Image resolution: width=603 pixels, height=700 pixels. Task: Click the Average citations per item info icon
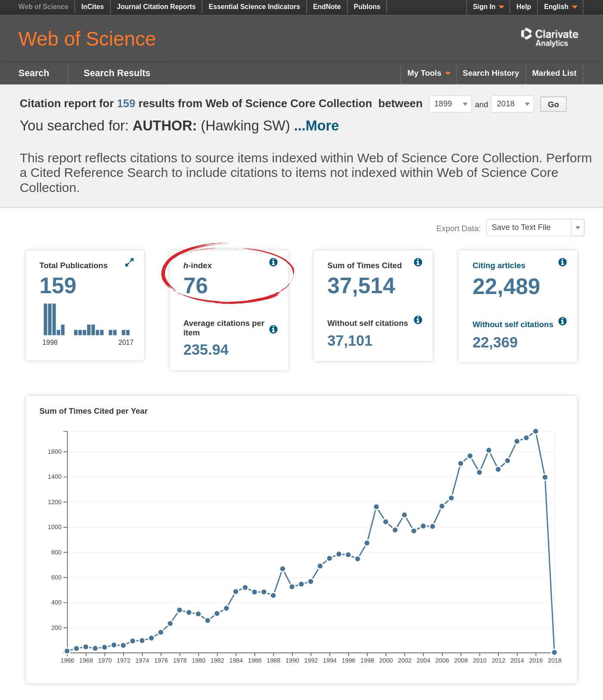point(274,329)
